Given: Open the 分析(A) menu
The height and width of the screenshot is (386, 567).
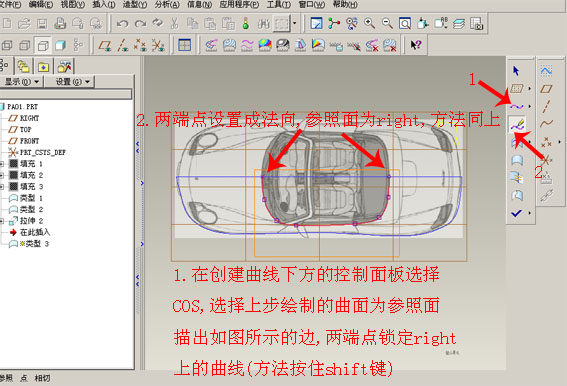Looking at the screenshot, I should [x=167, y=4].
